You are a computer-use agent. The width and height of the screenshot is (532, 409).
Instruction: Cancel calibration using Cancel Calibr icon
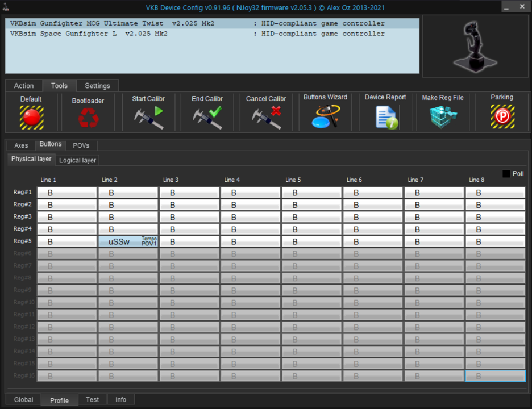[x=266, y=116]
